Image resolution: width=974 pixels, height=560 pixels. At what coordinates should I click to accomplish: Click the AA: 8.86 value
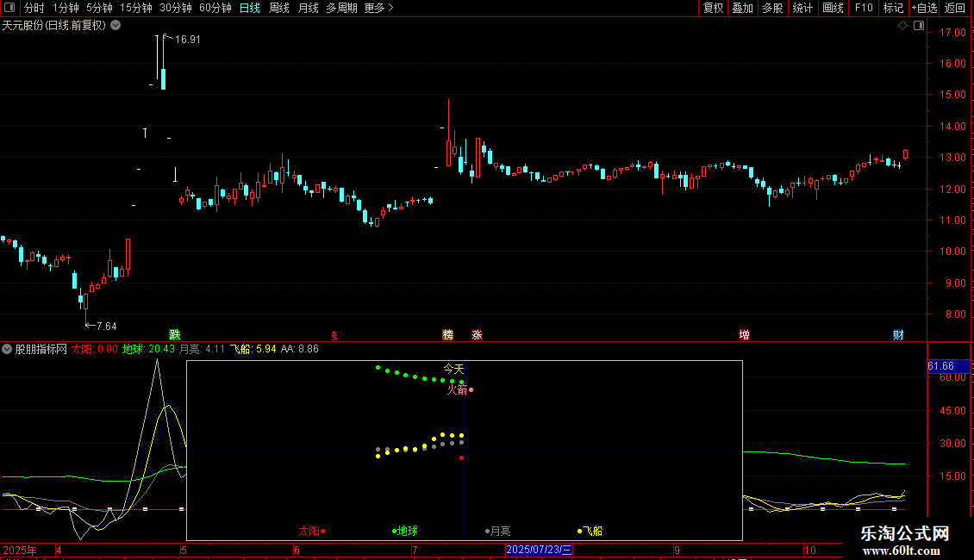point(299,349)
